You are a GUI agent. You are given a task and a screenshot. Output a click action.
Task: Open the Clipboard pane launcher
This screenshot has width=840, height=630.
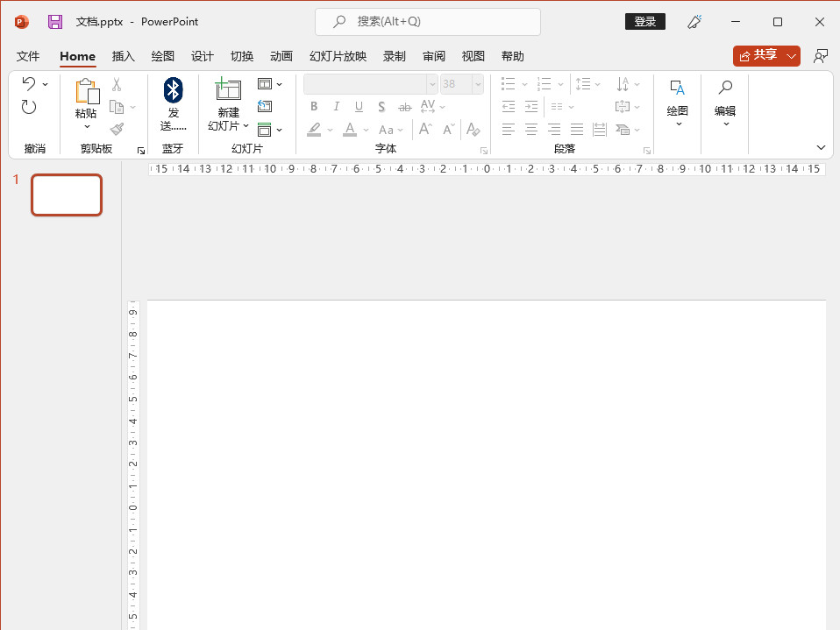click(x=141, y=151)
